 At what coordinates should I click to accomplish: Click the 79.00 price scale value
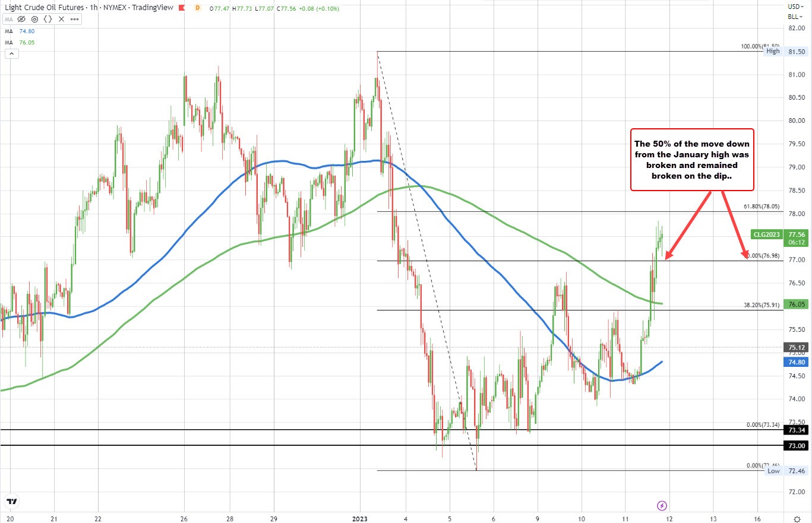796,167
